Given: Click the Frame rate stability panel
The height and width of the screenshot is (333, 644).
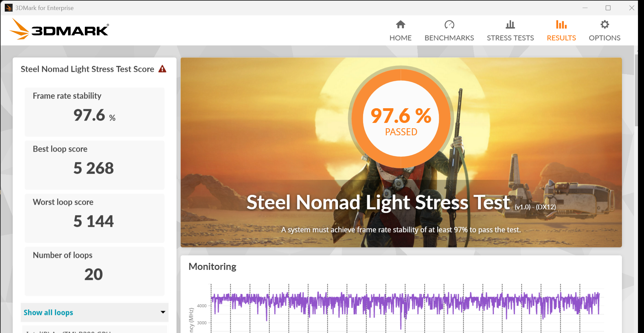Looking at the screenshot, I should tap(95, 112).
